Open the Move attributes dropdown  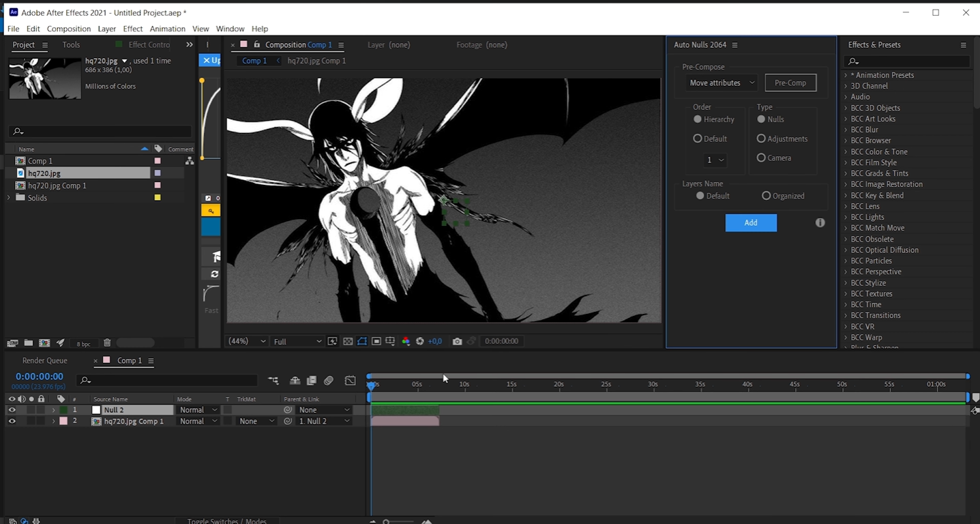point(723,83)
